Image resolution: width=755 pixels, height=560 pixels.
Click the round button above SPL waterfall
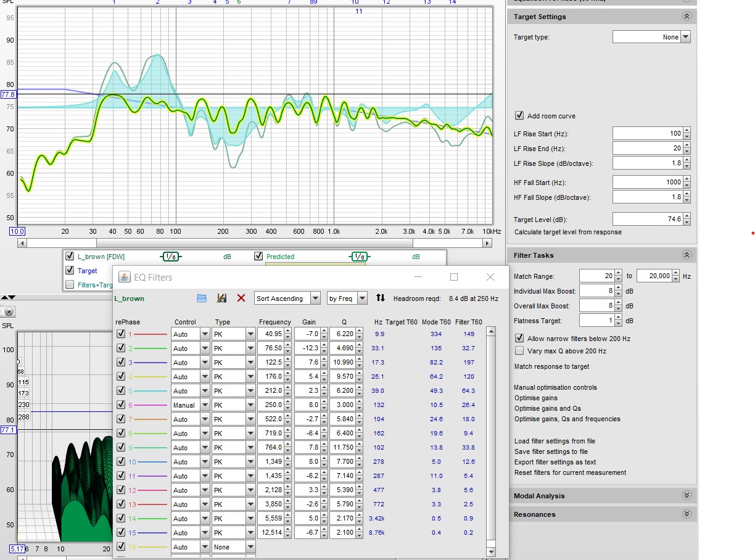[9, 312]
